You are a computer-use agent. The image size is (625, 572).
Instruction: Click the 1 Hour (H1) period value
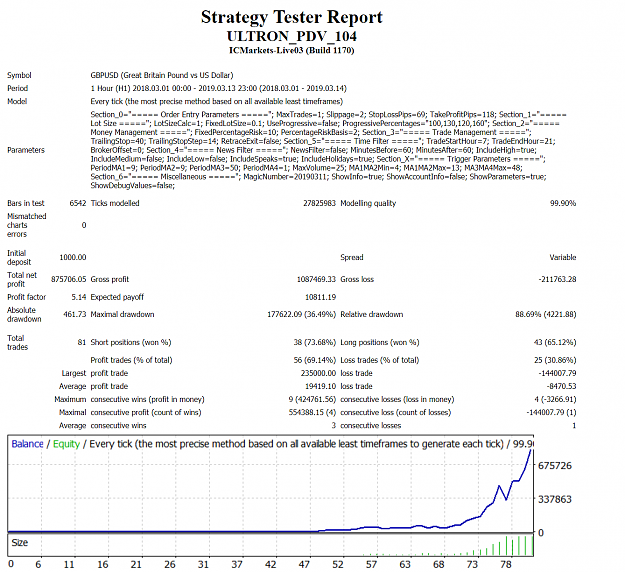[x=218, y=88]
